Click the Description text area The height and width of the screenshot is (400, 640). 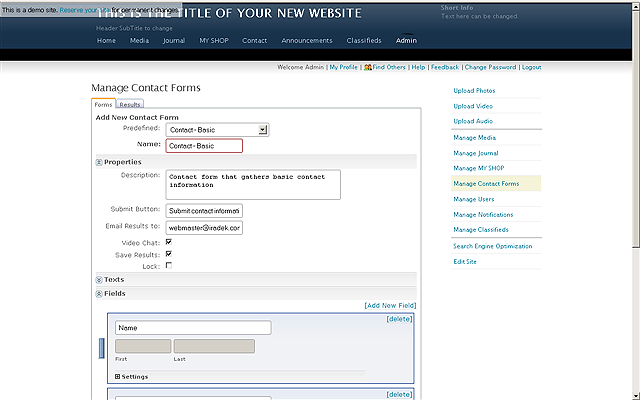tap(253, 184)
